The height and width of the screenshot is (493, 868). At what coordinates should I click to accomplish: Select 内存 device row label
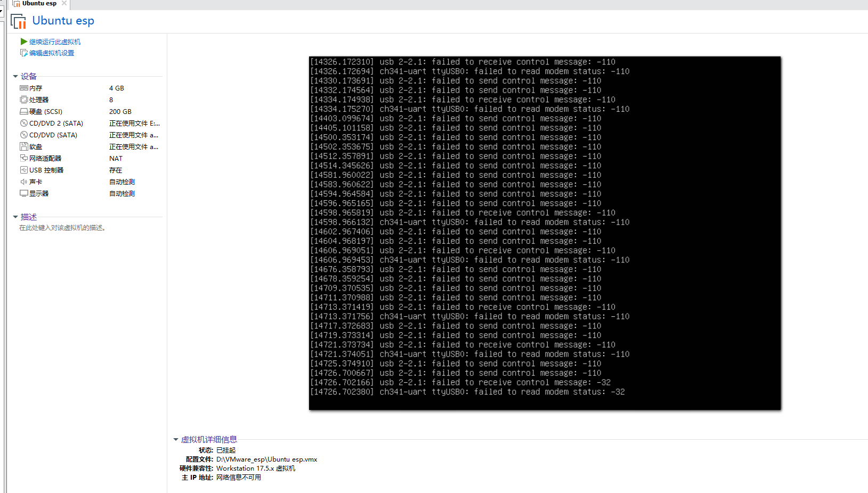pyautogui.click(x=36, y=88)
